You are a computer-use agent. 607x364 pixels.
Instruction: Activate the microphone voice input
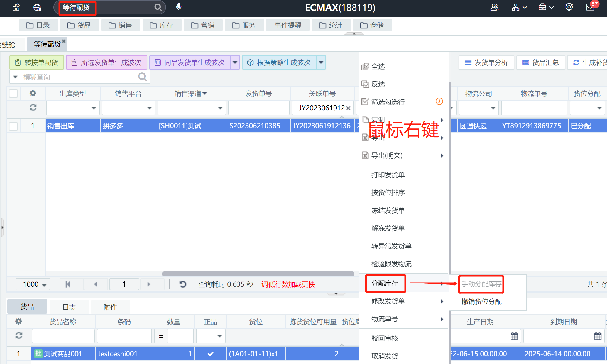[179, 7]
